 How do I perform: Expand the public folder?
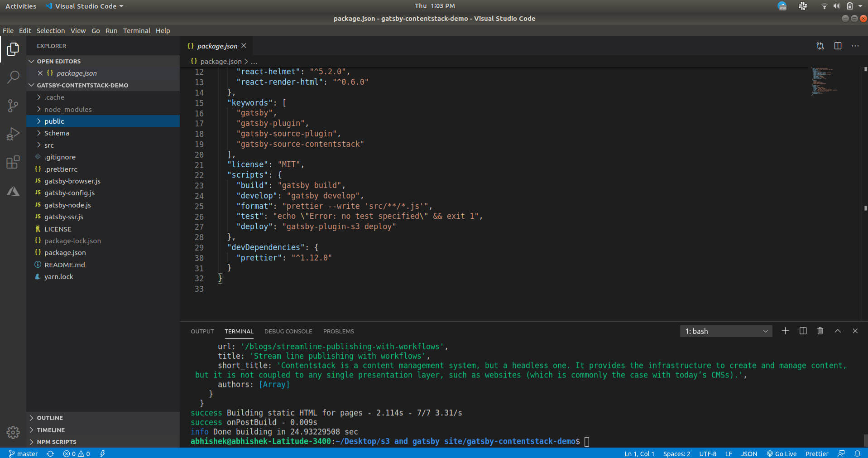[x=103, y=121]
